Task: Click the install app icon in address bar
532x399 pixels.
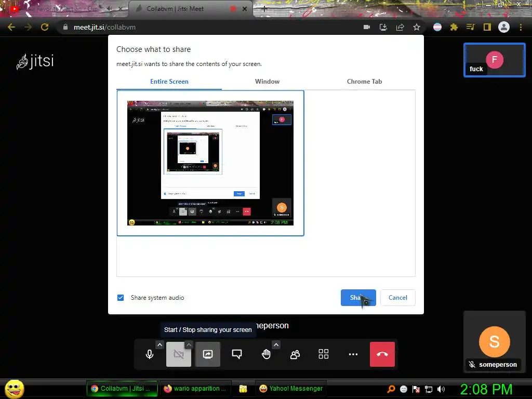Action: click(x=383, y=27)
